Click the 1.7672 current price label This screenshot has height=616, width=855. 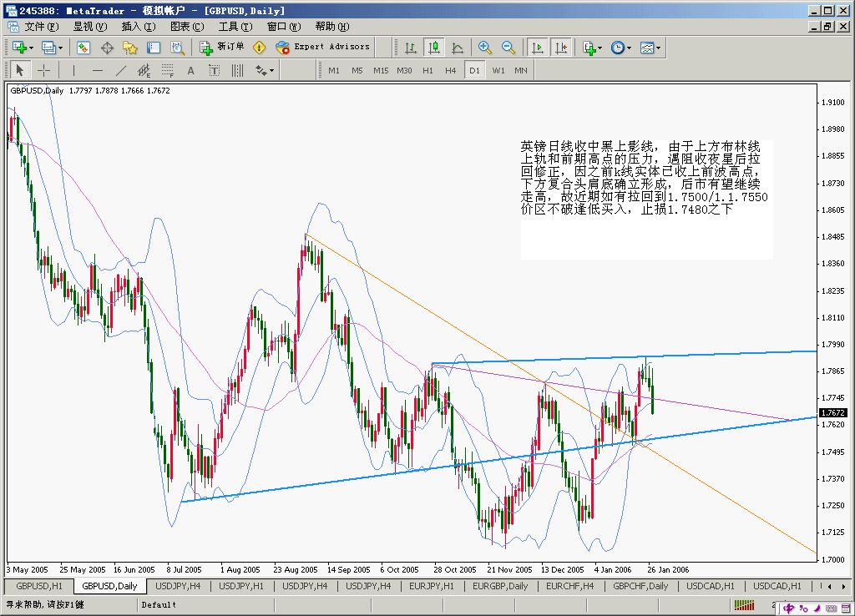pos(833,412)
